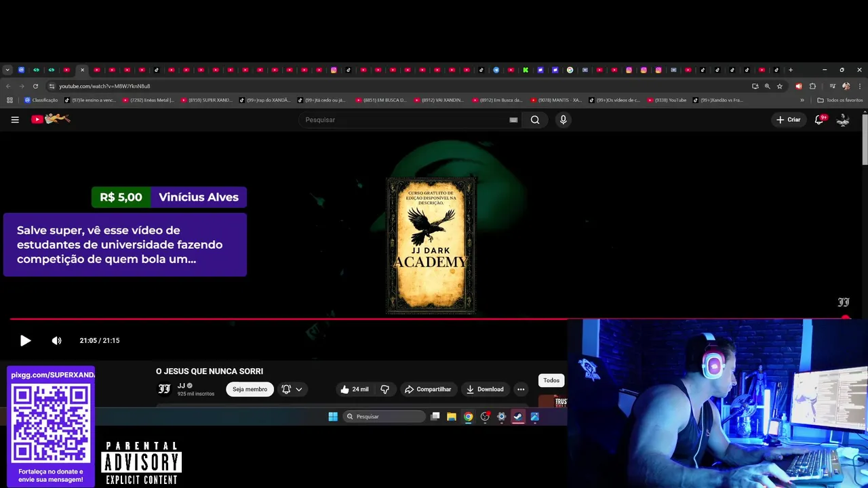Start voice search with the microphone icon
This screenshot has height=488, width=868.
[563, 120]
